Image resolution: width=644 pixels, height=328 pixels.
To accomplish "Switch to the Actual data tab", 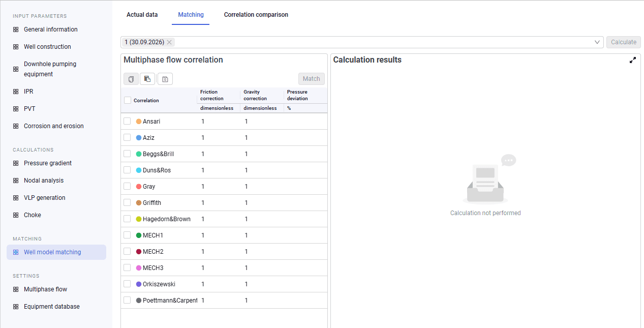I will [142, 15].
